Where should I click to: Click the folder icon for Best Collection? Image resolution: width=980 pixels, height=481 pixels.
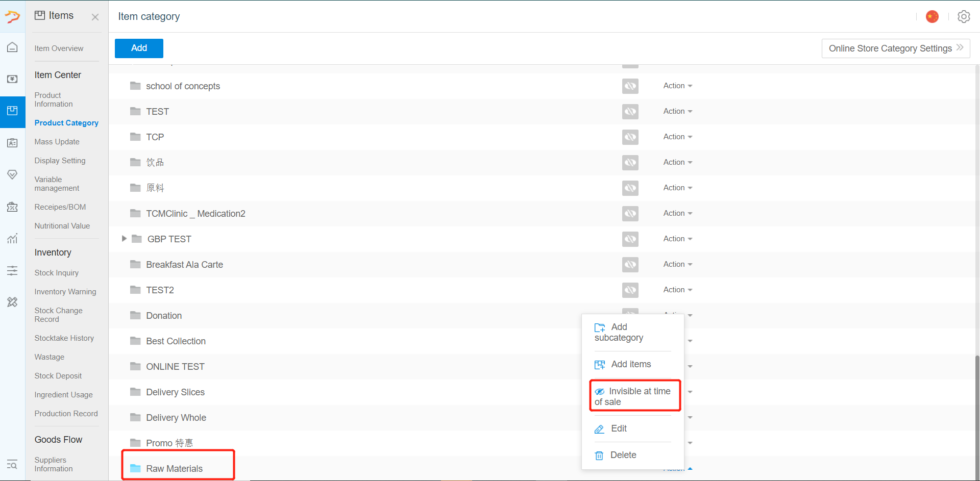point(135,341)
